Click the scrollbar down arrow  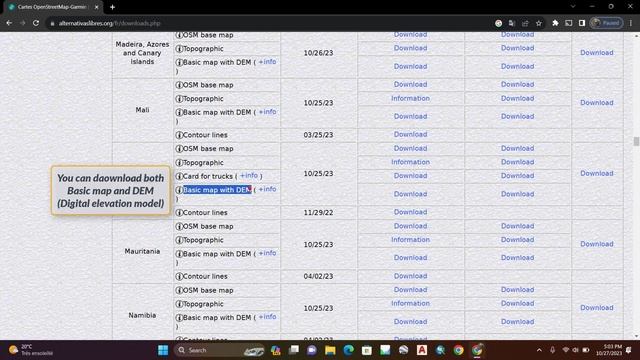[636, 336]
